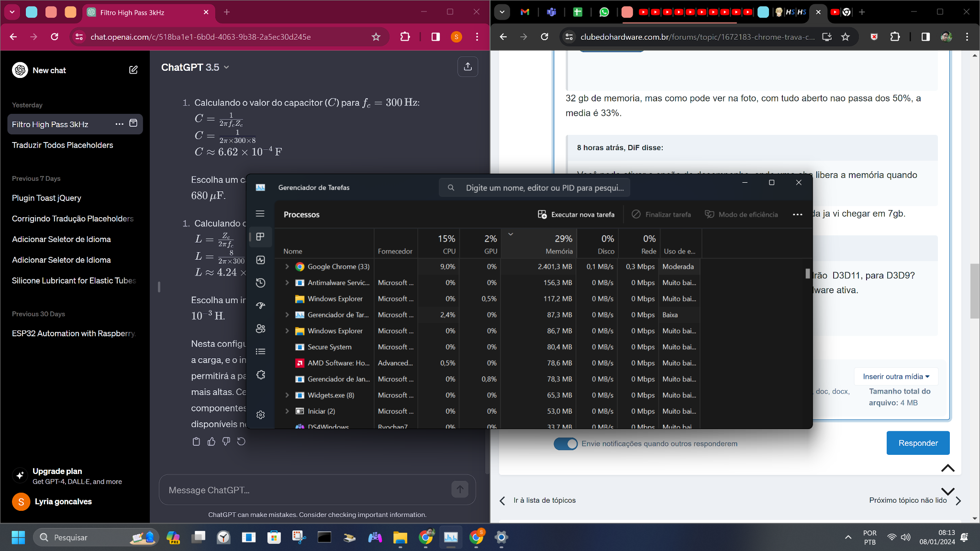
Task: Open WhatsApp tab in right Chrome window
Action: pos(604,12)
